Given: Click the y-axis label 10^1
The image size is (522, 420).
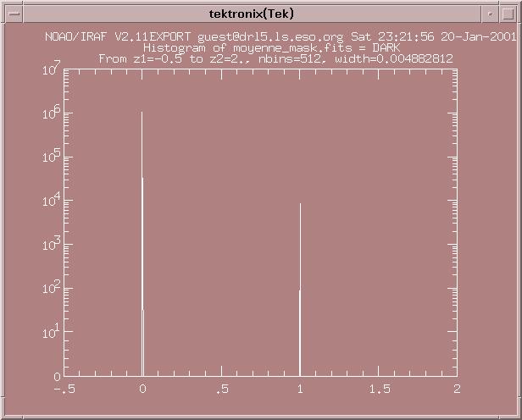Looking at the screenshot, I should click(51, 330).
